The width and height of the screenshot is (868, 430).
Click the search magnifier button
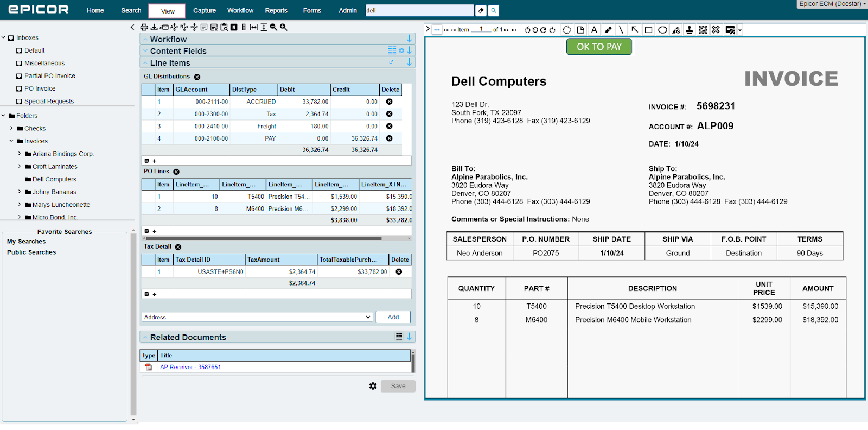click(494, 10)
